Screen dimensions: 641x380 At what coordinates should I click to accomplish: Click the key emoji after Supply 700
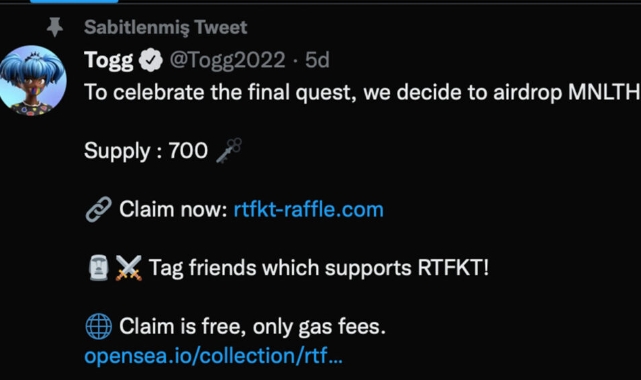click(229, 150)
